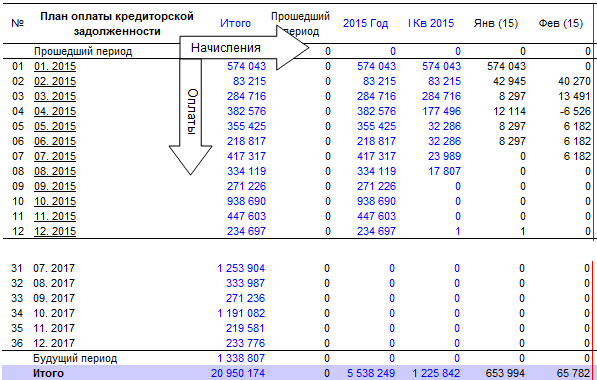Select the 1 253 904 total cell
This screenshot has width=597, height=380.
click(241, 268)
